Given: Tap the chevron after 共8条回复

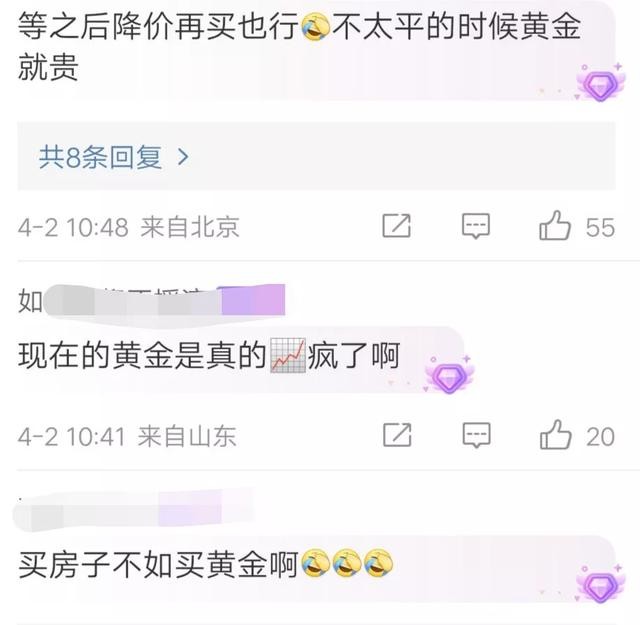Looking at the screenshot, I should (184, 157).
